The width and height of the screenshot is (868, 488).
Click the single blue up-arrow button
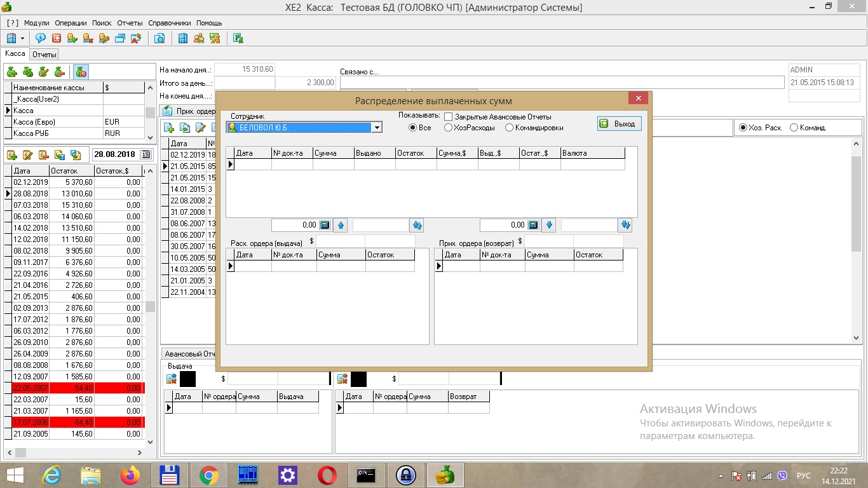(340, 225)
